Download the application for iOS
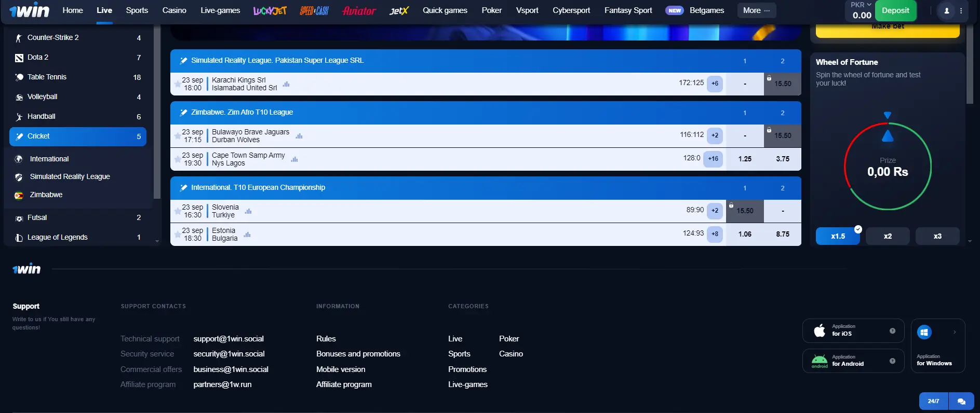Image resolution: width=980 pixels, height=413 pixels. click(x=853, y=331)
